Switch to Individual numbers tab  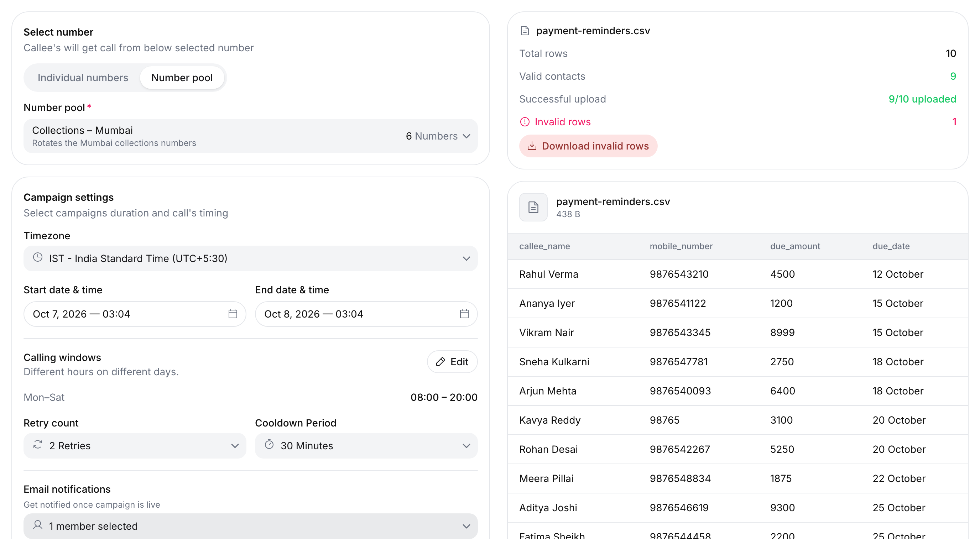83,78
